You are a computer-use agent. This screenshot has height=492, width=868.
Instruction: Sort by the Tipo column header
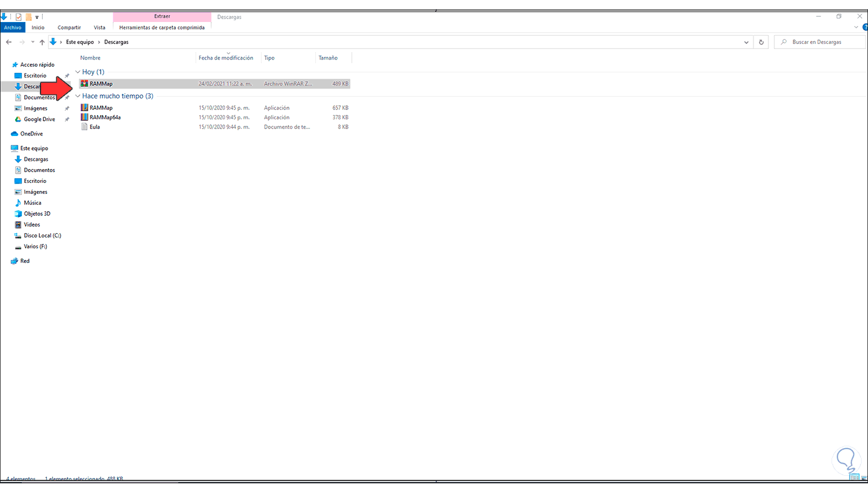tap(269, 58)
